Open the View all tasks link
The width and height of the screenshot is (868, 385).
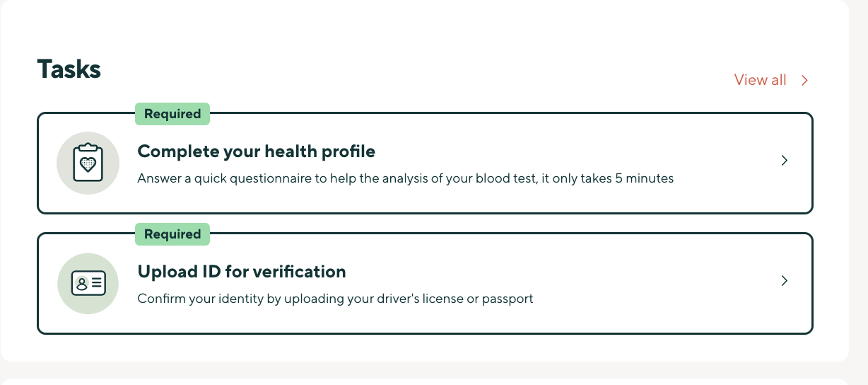(761, 80)
